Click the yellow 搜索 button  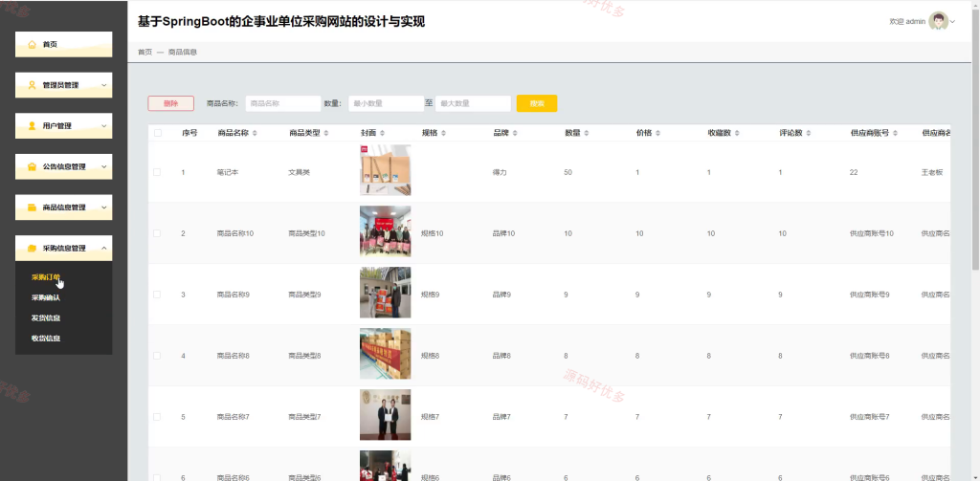pos(537,103)
